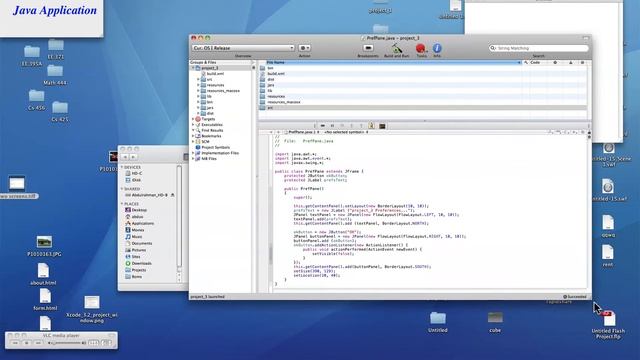Image resolution: width=640 pixels, height=360 pixels.
Task: Select build.xml row in the file list
Action: coord(422,73)
